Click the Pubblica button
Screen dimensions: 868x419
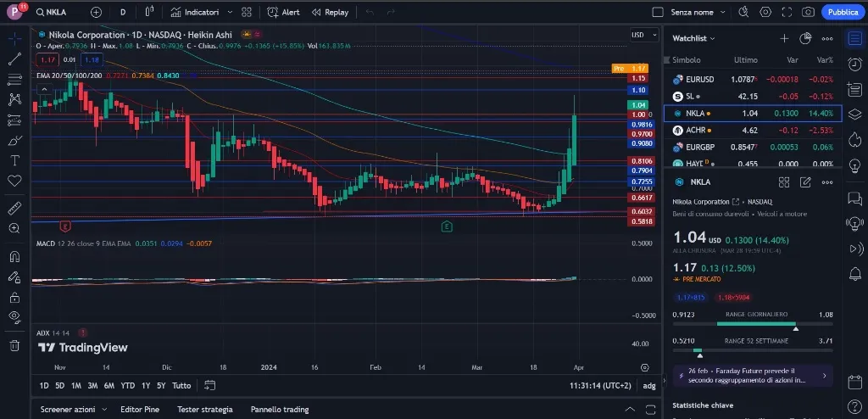[x=843, y=12]
